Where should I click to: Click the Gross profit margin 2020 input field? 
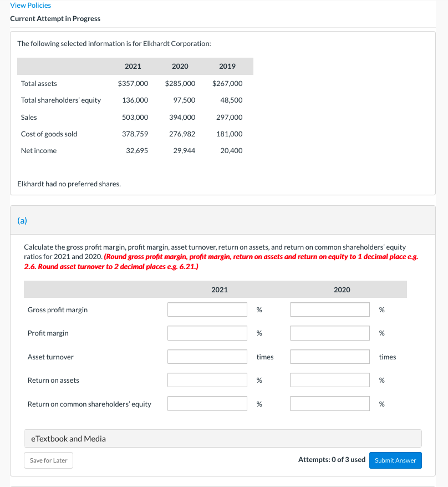point(329,310)
